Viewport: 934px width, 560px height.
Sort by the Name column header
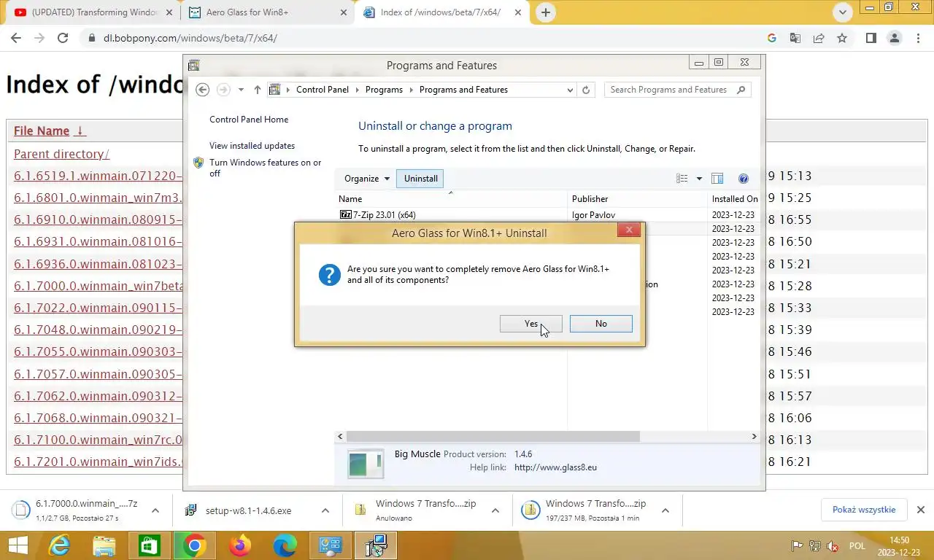tap(451, 199)
